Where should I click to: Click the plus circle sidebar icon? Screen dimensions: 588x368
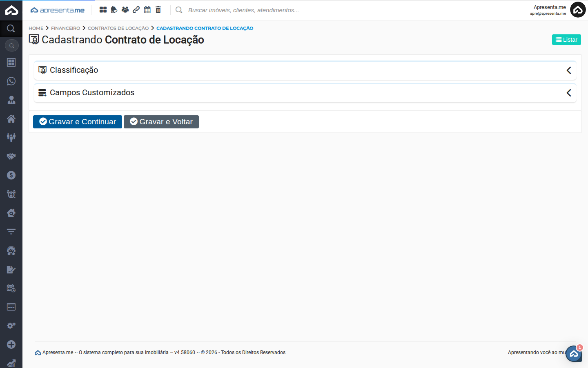tap(11, 345)
